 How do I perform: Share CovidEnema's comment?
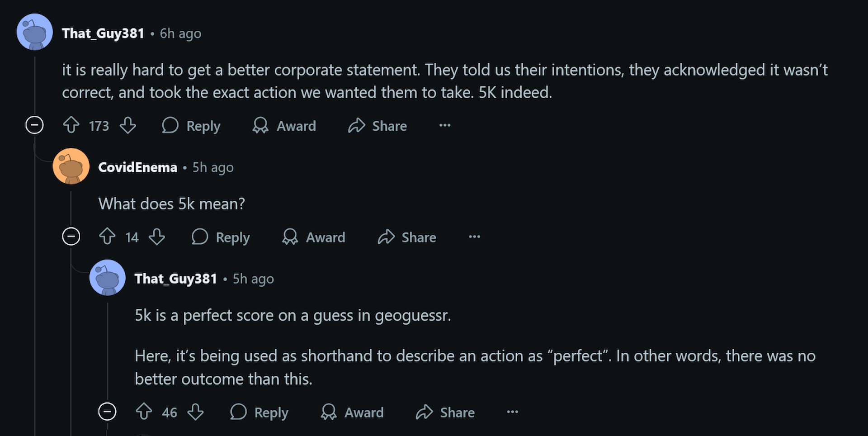click(406, 237)
